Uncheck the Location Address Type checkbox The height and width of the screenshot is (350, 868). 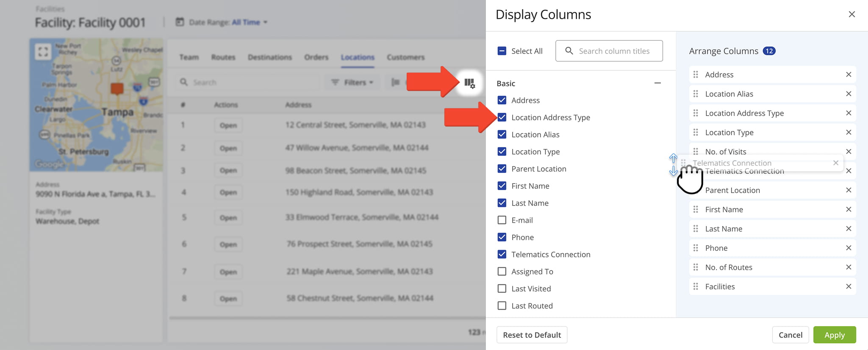(x=502, y=117)
